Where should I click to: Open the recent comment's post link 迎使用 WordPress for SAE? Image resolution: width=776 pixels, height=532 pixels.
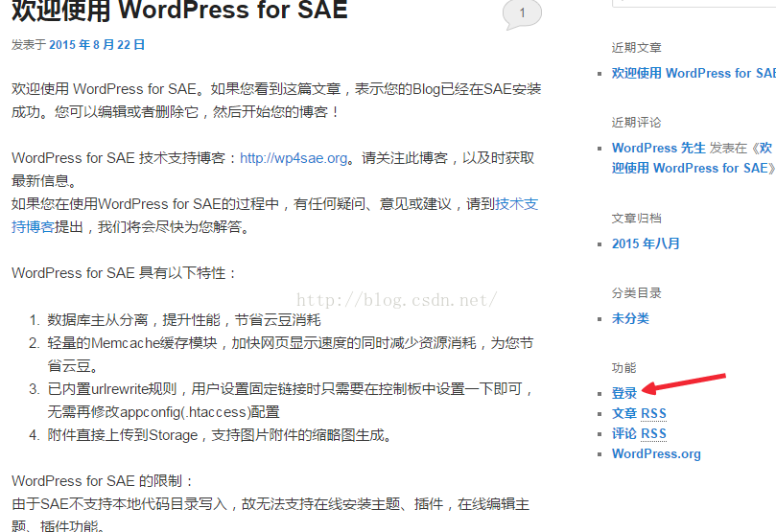[690, 168]
